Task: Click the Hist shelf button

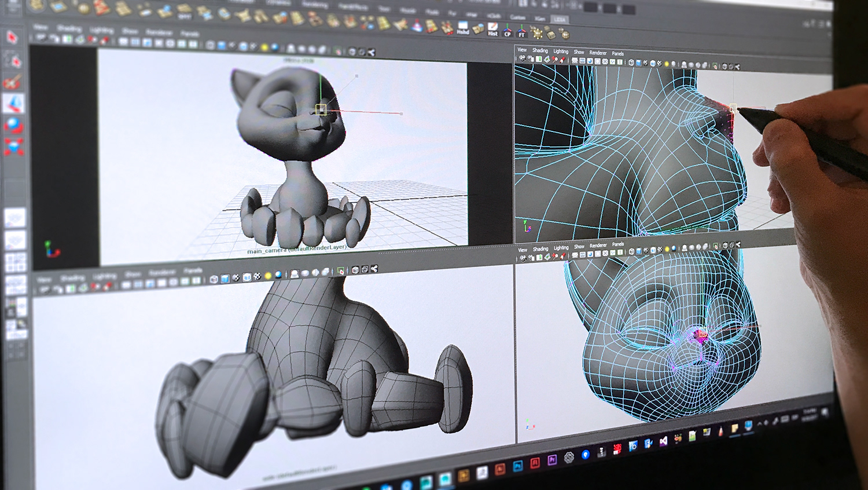Action: point(493,29)
